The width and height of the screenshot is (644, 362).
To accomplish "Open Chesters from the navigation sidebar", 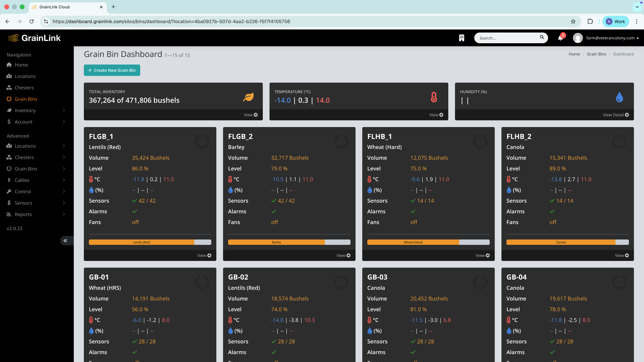I will [9, 87].
